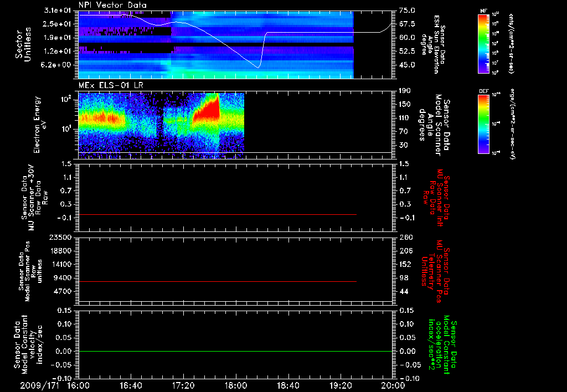The image size is (567, 392).
Task: Click the NF color scale bar
Action: [x=483, y=44]
